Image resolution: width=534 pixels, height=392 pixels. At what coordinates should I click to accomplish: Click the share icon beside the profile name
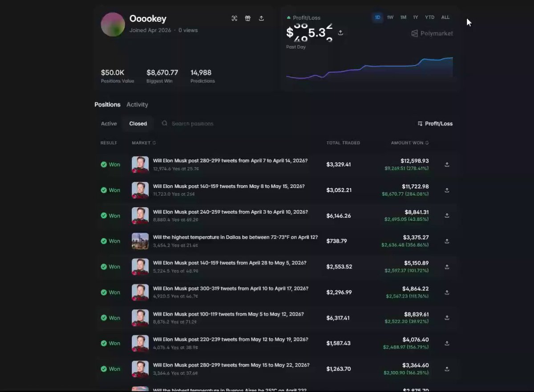(x=261, y=18)
